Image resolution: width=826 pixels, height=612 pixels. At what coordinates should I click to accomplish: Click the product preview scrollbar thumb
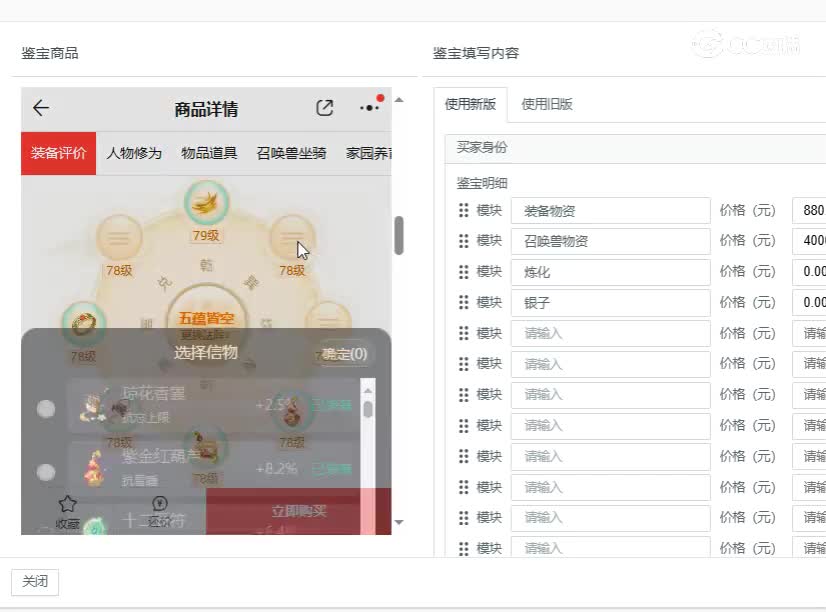399,235
